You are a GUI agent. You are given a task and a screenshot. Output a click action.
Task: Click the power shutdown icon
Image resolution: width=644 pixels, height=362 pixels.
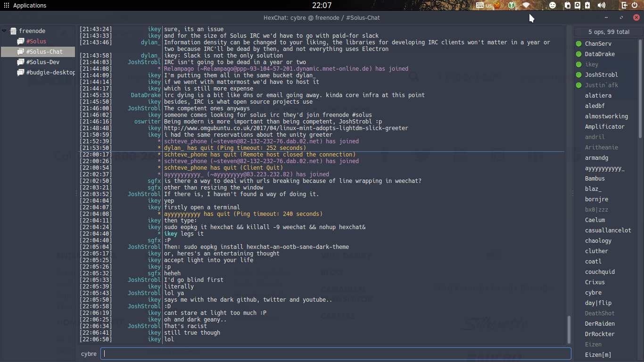pos(635,5)
